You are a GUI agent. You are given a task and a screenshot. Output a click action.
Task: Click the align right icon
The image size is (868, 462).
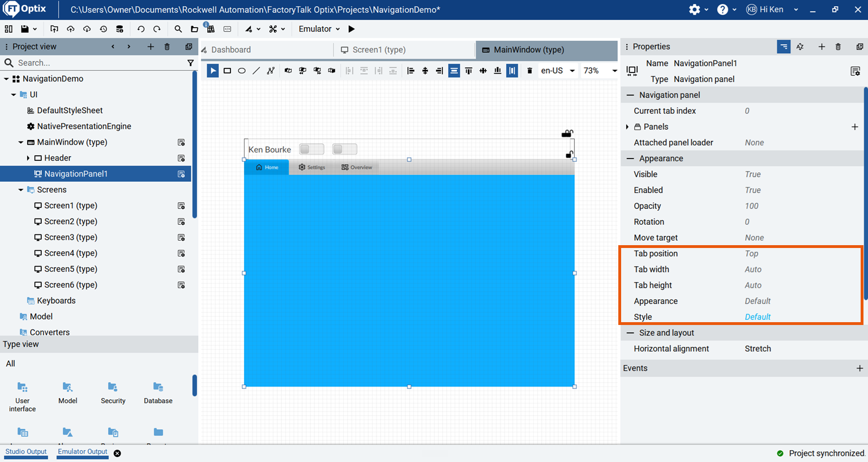pyautogui.click(x=439, y=71)
